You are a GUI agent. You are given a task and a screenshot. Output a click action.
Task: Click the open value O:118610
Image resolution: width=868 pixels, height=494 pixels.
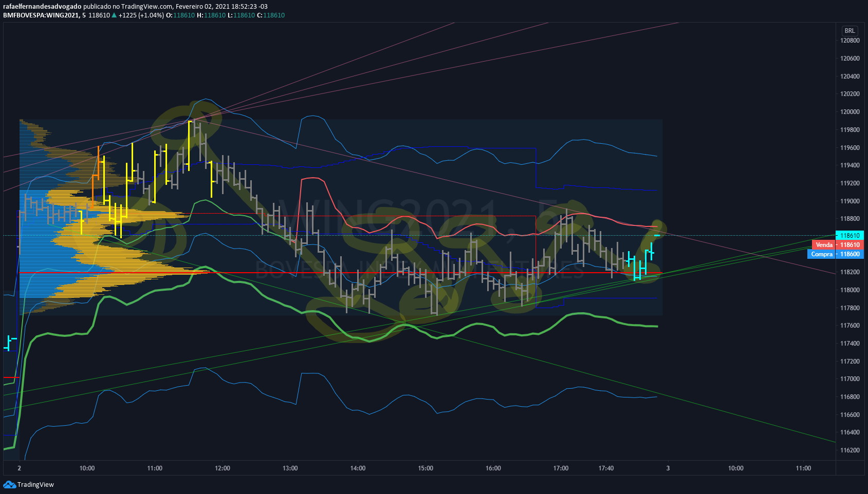[x=180, y=15]
